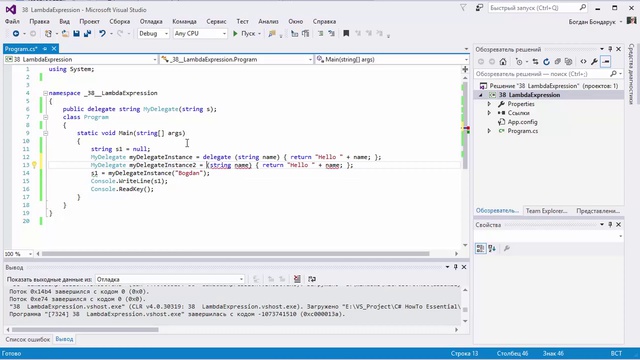Open the Средства диагностики side tab
The height and width of the screenshot is (360, 640).
pyautogui.click(x=631, y=74)
